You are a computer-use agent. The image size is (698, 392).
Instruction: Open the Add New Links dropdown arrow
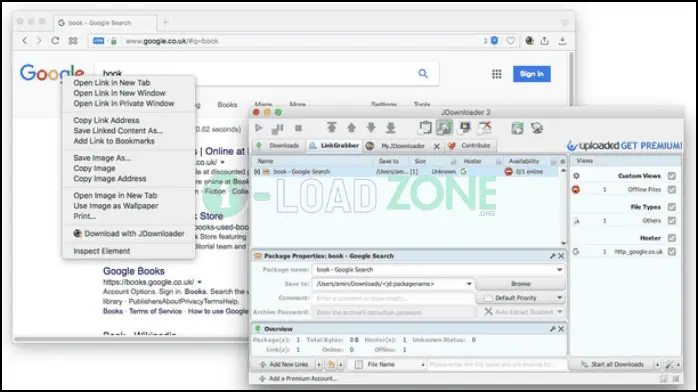pyautogui.click(x=319, y=364)
